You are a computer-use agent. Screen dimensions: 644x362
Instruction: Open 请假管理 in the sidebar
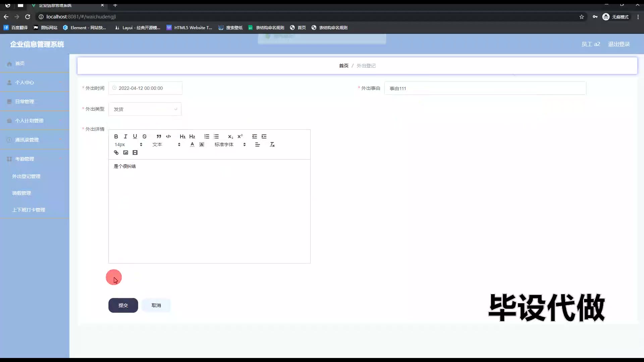[x=21, y=193]
